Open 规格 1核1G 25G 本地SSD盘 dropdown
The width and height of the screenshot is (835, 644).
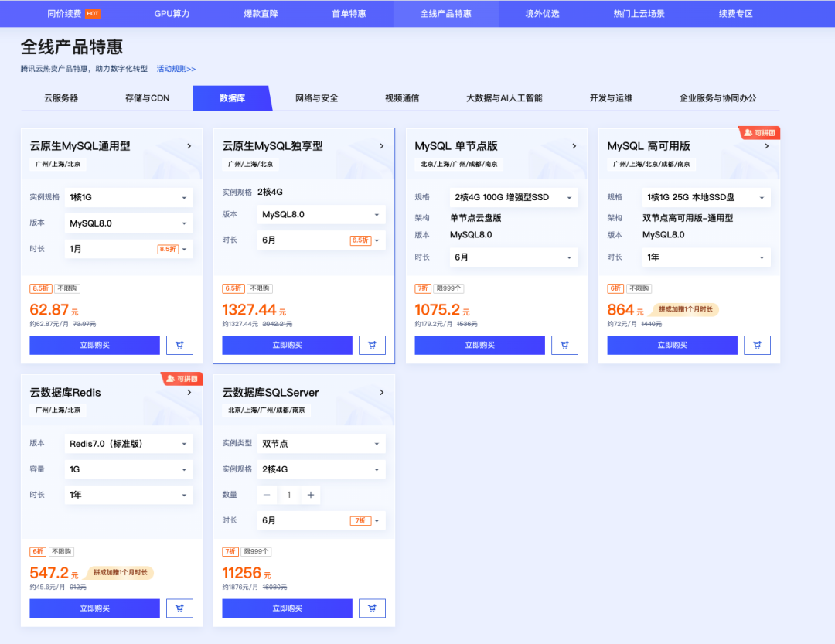pos(707,197)
